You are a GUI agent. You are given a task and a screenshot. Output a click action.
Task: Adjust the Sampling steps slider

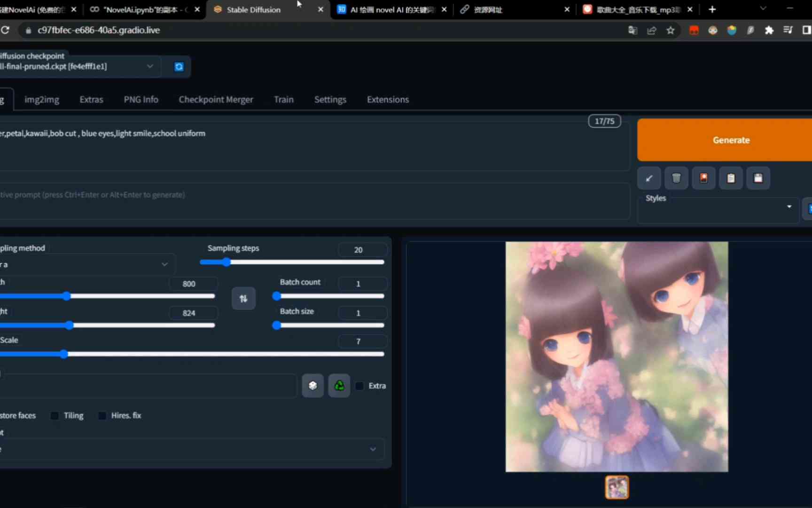(x=292, y=262)
